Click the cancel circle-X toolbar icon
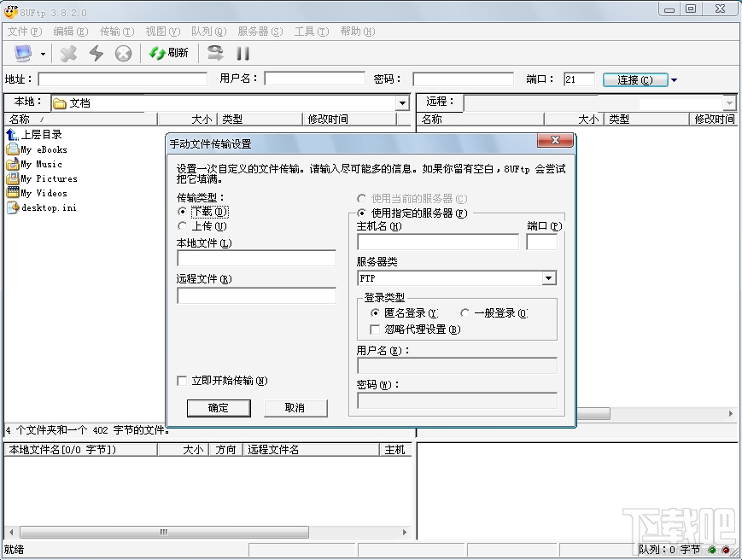This screenshot has height=560, width=742. [124, 54]
